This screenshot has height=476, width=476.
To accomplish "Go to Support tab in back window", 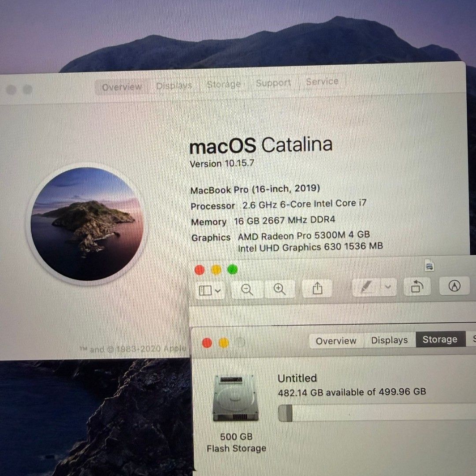I will [274, 82].
